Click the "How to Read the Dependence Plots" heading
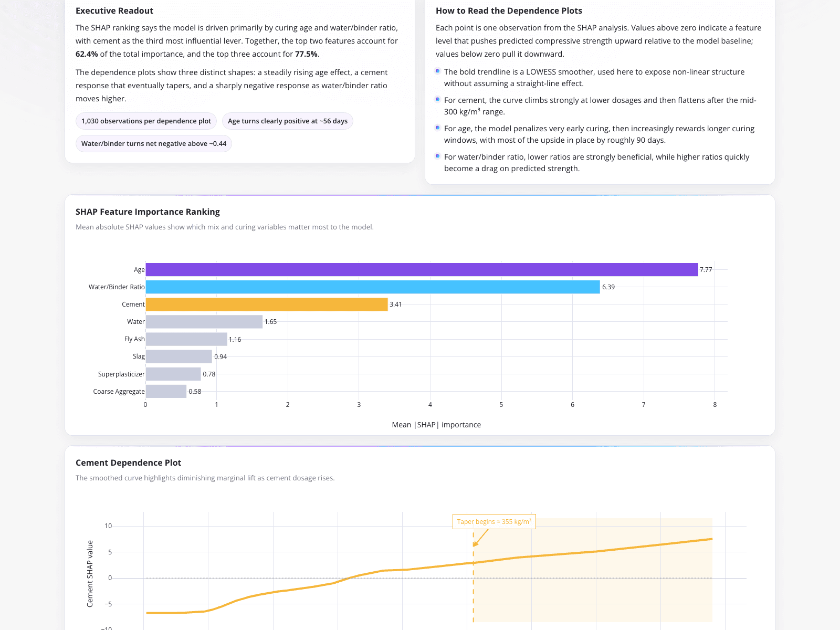 tap(509, 11)
